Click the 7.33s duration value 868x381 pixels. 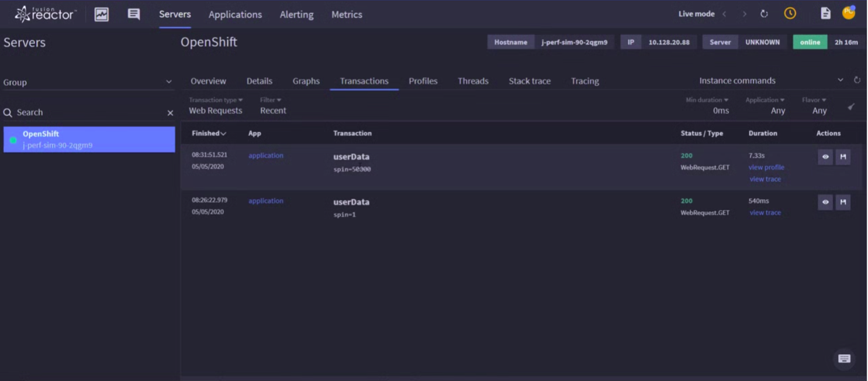(757, 156)
